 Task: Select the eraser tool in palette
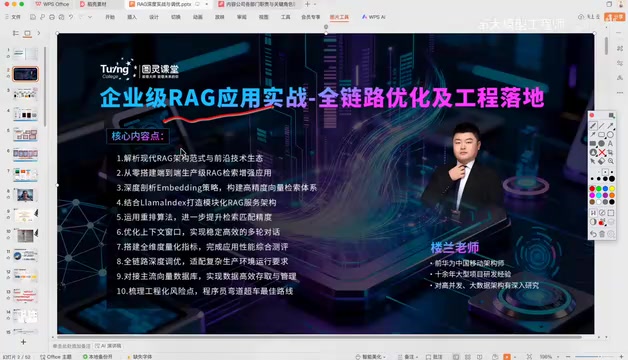tap(602, 161)
